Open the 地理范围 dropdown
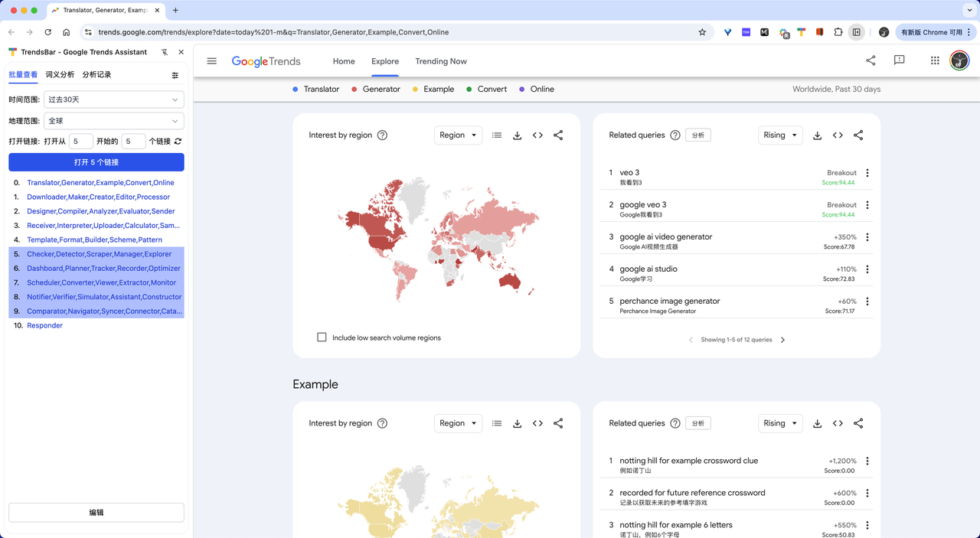Viewport: 980px width, 538px height. coord(113,121)
